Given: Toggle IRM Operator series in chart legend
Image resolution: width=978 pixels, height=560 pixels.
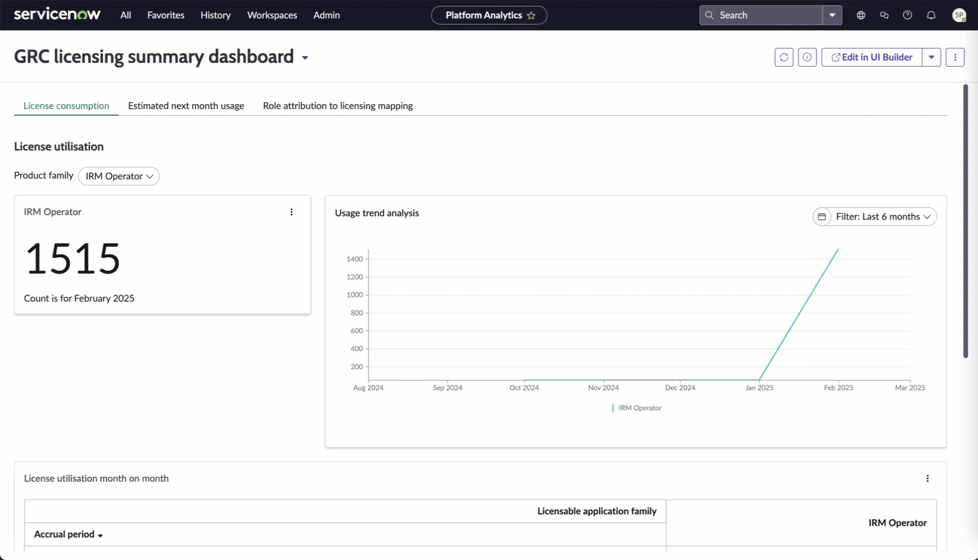Looking at the screenshot, I should coord(637,408).
